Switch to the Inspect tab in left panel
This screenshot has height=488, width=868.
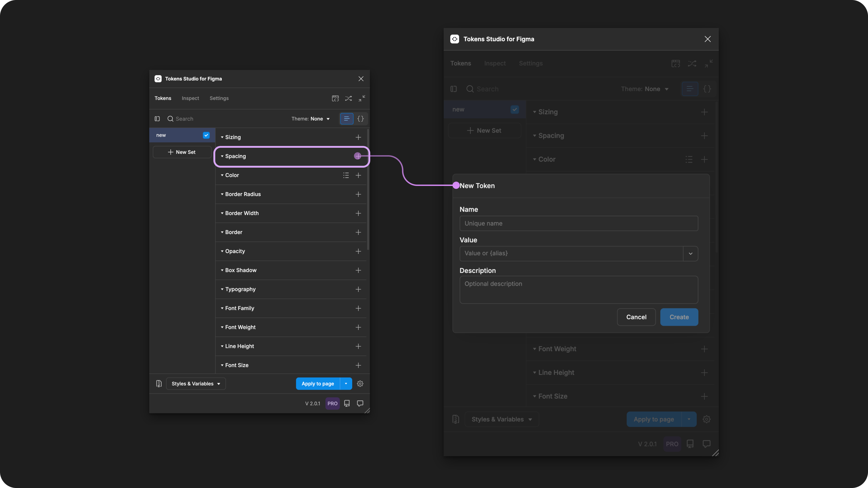(x=190, y=98)
